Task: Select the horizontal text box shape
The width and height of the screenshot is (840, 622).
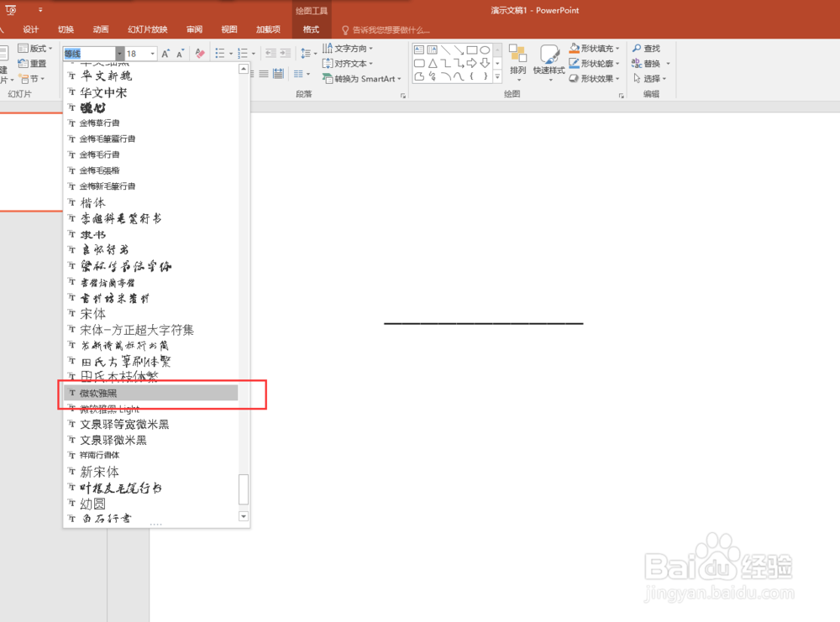Action: (x=419, y=50)
